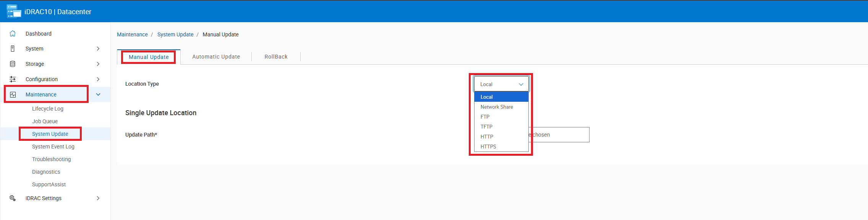This screenshot has height=220, width=868.
Task: Click the Storage database icon
Action: click(13, 64)
